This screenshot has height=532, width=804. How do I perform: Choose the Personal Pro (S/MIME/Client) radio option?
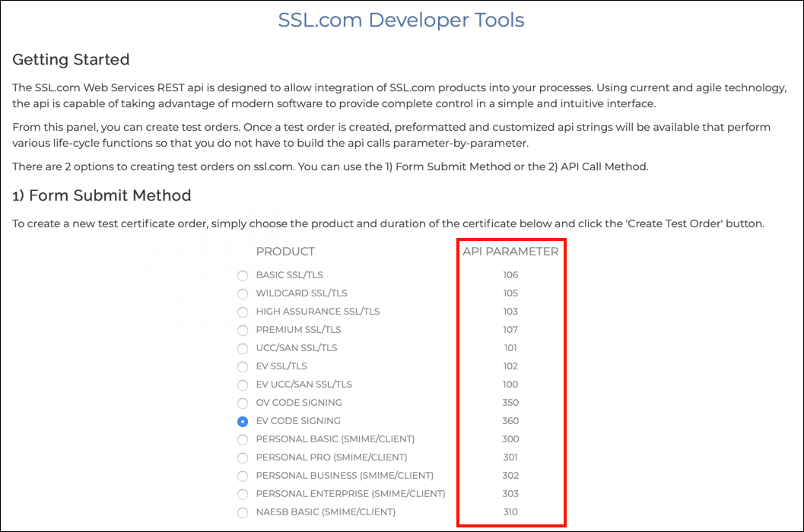(243, 458)
